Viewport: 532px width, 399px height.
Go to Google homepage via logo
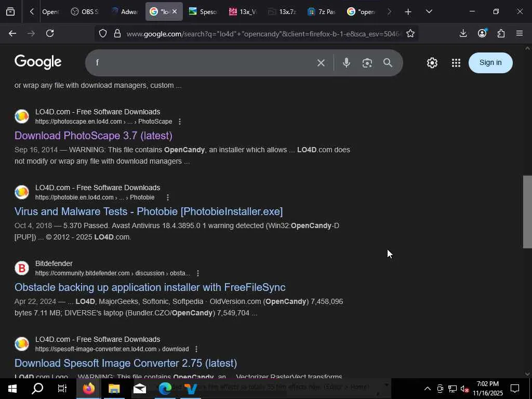click(38, 62)
